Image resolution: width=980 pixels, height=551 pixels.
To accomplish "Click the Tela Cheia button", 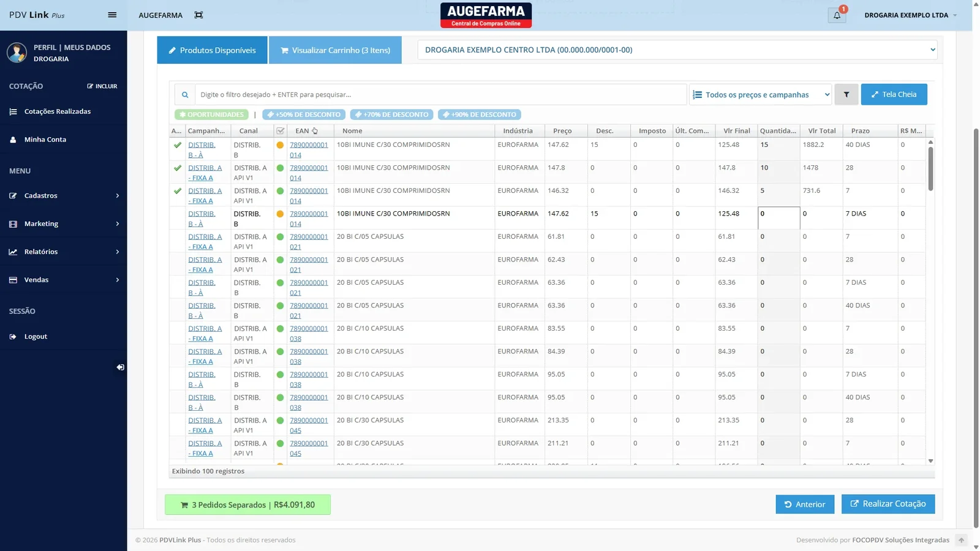I will [894, 94].
